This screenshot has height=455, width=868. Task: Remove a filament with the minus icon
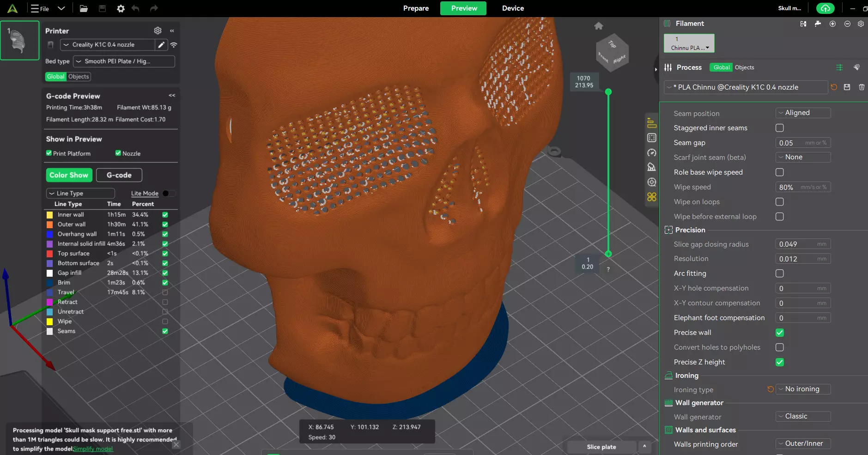pyautogui.click(x=847, y=24)
